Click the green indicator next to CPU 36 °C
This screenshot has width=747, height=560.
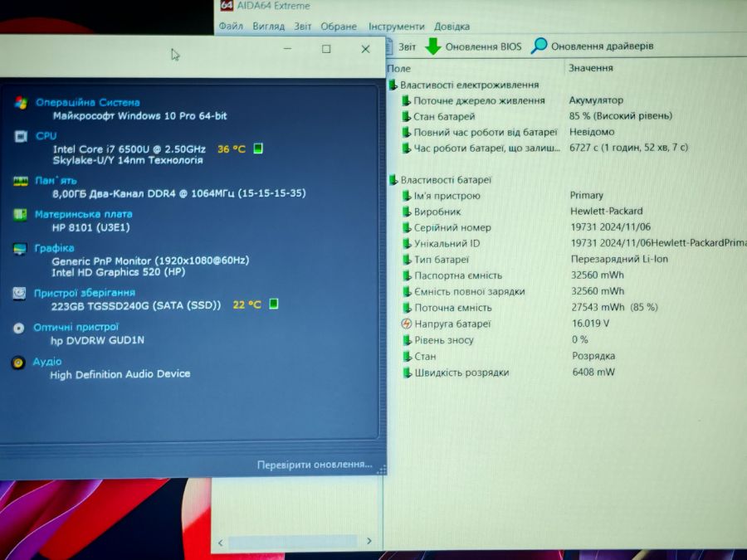coord(258,149)
